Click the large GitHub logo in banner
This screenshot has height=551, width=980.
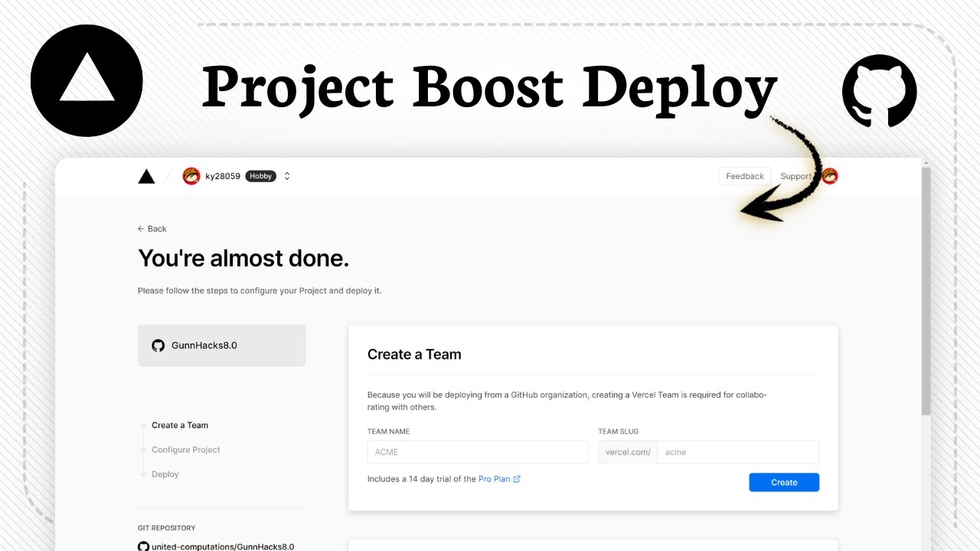(880, 90)
